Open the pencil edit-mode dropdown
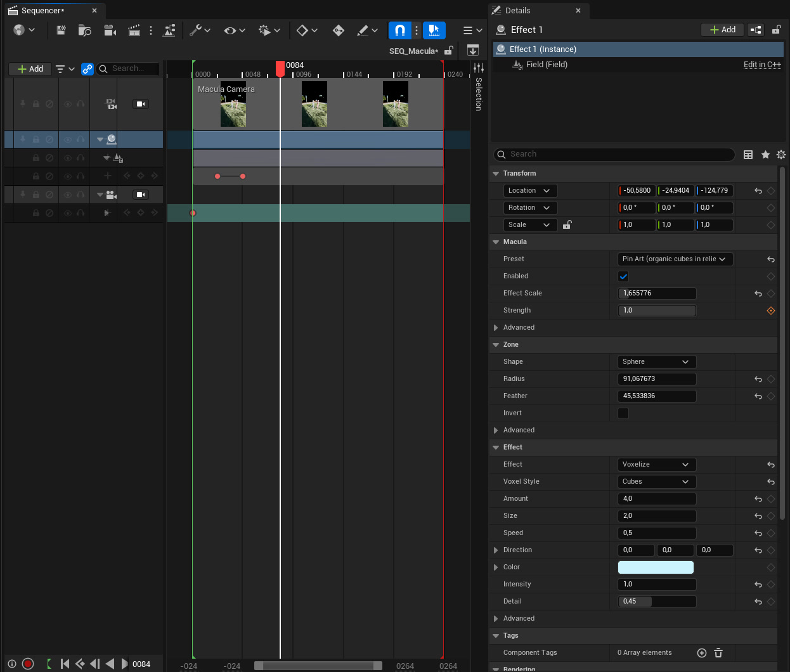The image size is (790, 672). 367,30
